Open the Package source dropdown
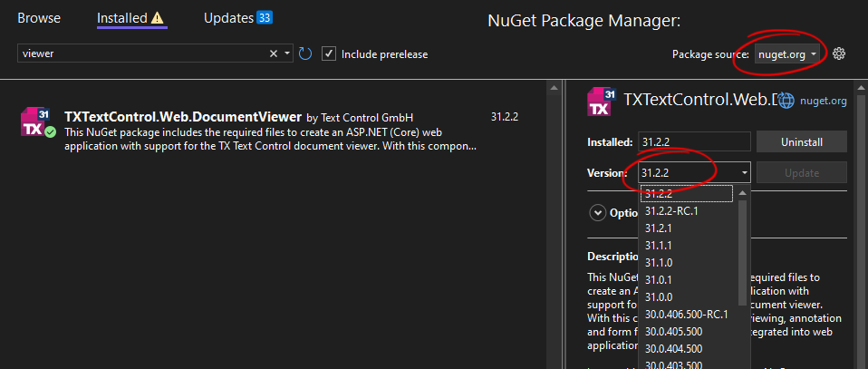 pyautogui.click(x=787, y=53)
